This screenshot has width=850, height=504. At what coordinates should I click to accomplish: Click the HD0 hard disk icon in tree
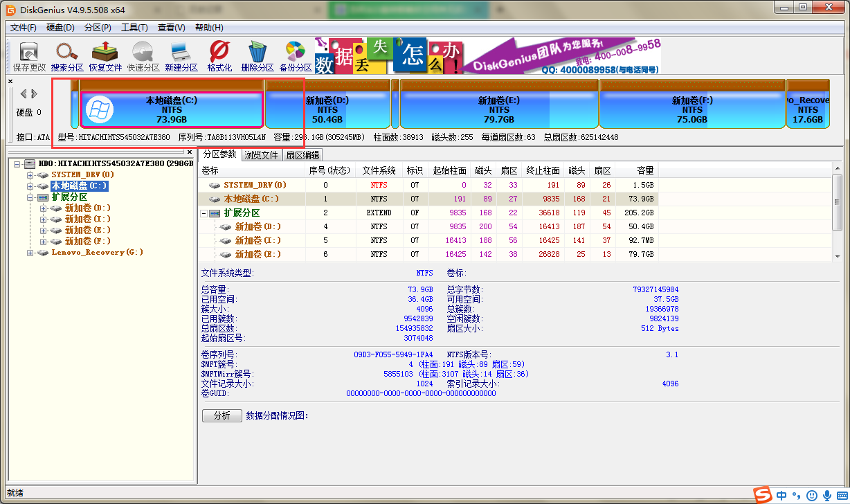(x=29, y=163)
